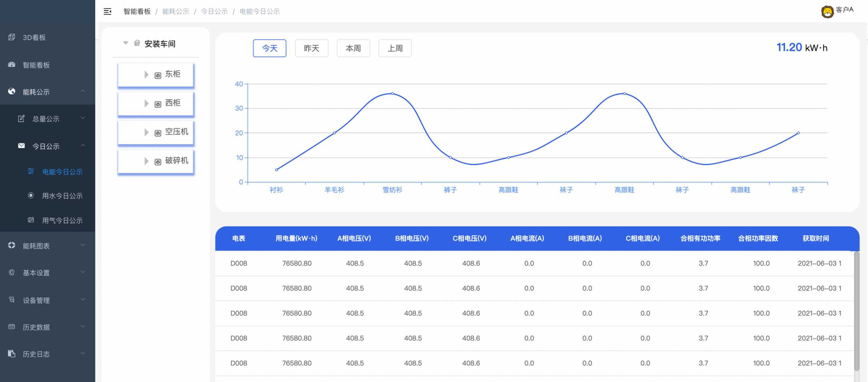The height and width of the screenshot is (382, 868).
Task: Click the hamburger collapse icon beside breadcrumb
Action: pos(107,11)
